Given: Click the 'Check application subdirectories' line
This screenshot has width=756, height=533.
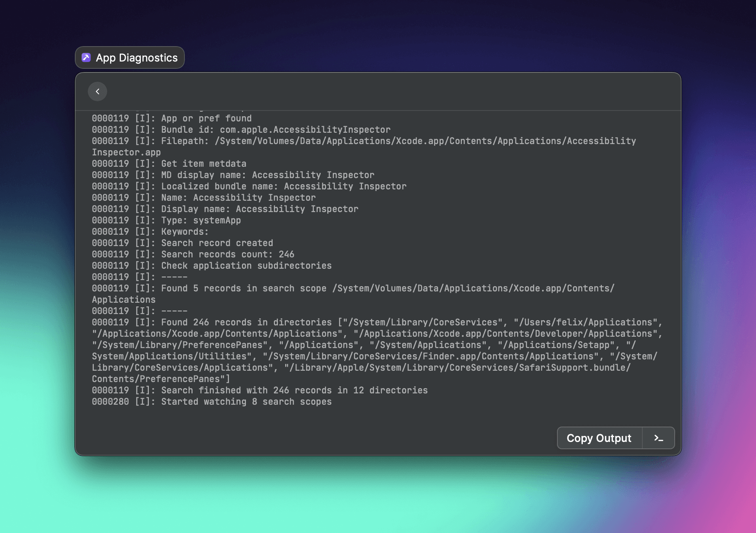Looking at the screenshot, I should (x=212, y=265).
